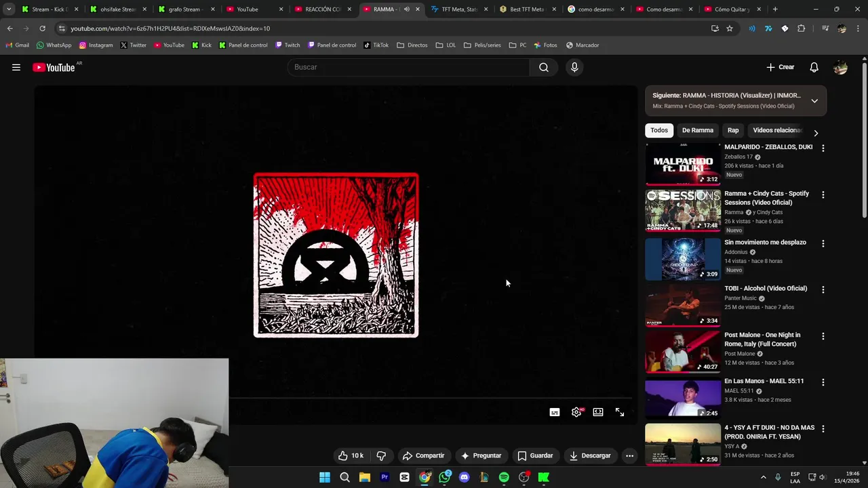Enter fullscreen mode in the player

pyautogui.click(x=620, y=412)
